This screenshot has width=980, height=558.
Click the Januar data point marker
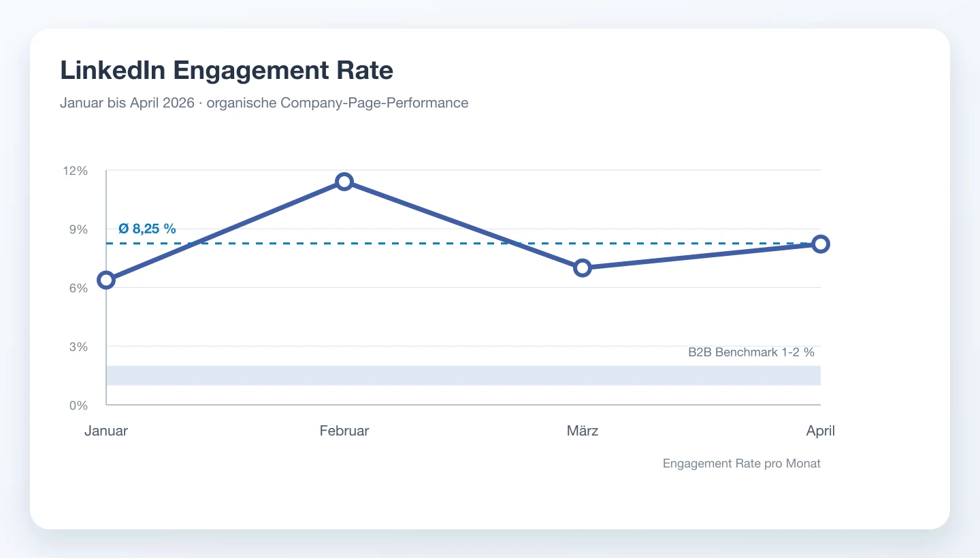click(106, 280)
